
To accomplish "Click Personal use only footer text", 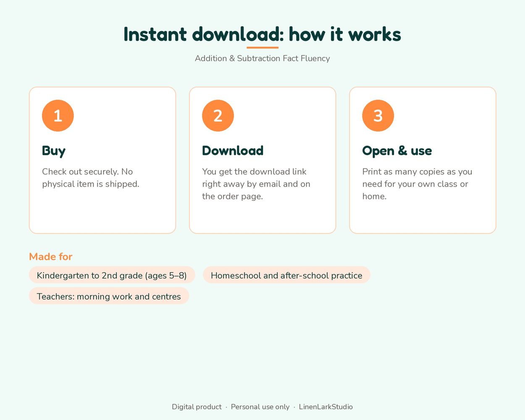I will pyautogui.click(x=260, y=407).
